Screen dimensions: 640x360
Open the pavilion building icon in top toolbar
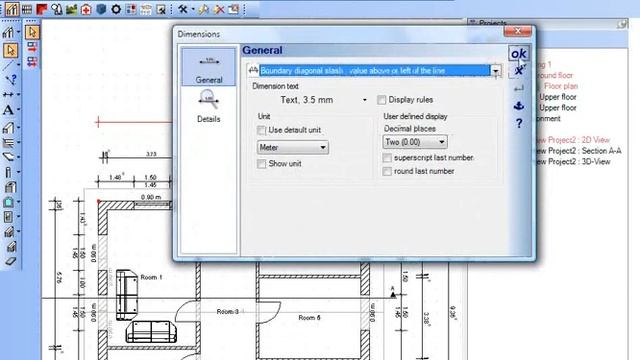[146, 9]
